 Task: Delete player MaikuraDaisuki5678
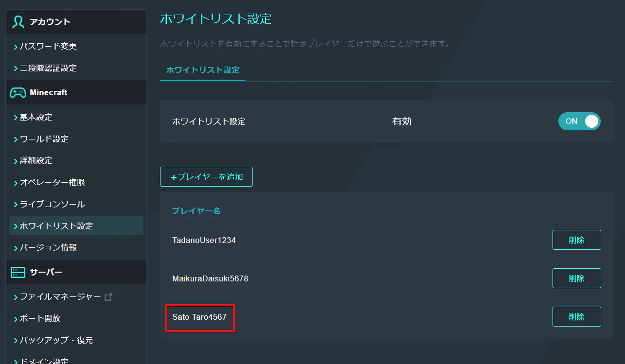point(576,278)
